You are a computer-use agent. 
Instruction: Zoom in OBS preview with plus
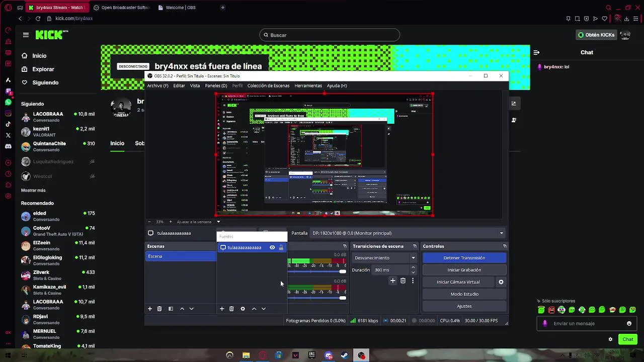pos(170,222)
